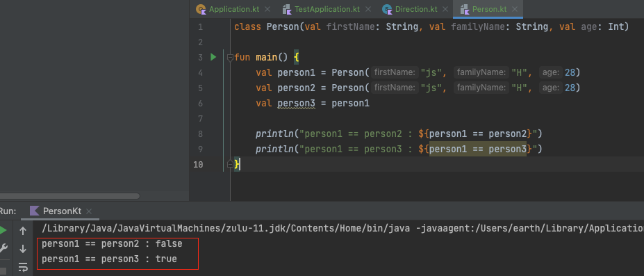Click the println call on line 9
Screen dimensions: 644x276
(x=274, y=149)
